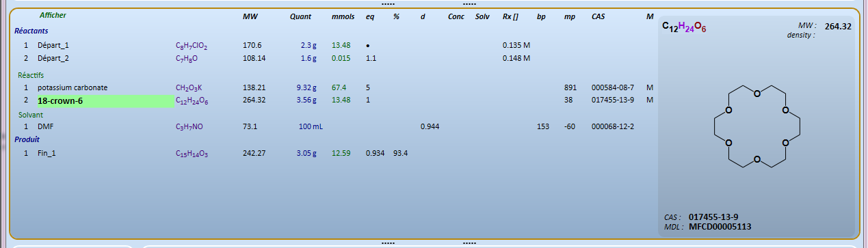Edit the 9.32 g quantity field

click(x=306, y=87)
